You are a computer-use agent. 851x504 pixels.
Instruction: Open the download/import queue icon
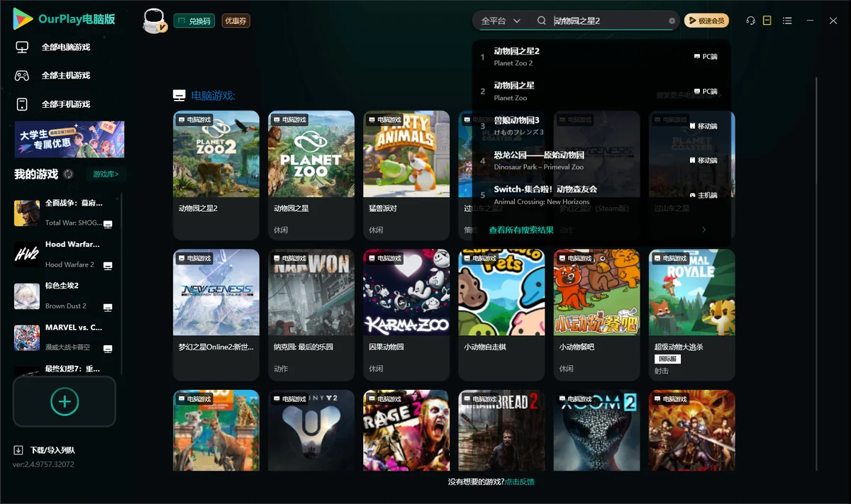click(x=18, y=450)
